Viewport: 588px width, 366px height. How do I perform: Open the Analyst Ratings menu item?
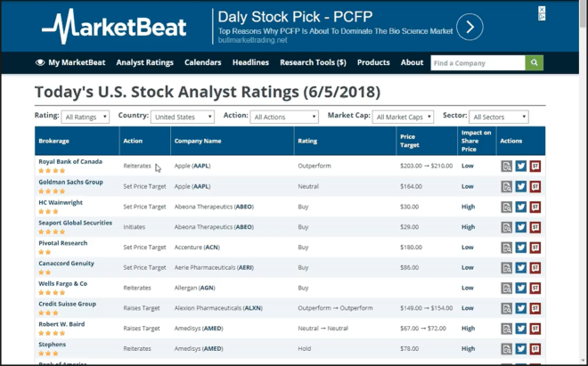point(144,62)
